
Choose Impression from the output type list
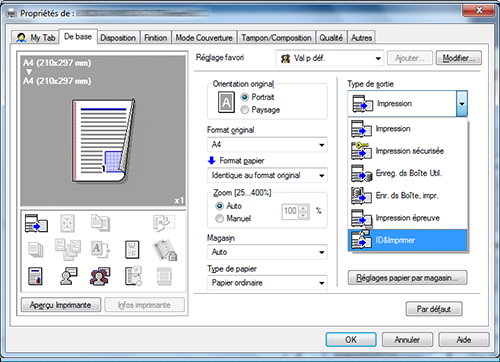pos(408,129)
